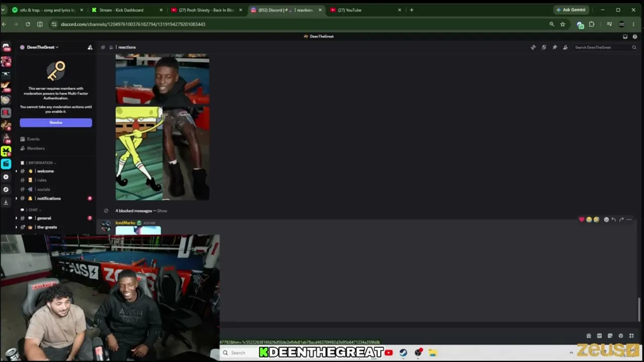Switch to the (27) YouTube tab
The width and height of the screenshot is (644, 362).
pyautogui.click(x=366, y=10)
